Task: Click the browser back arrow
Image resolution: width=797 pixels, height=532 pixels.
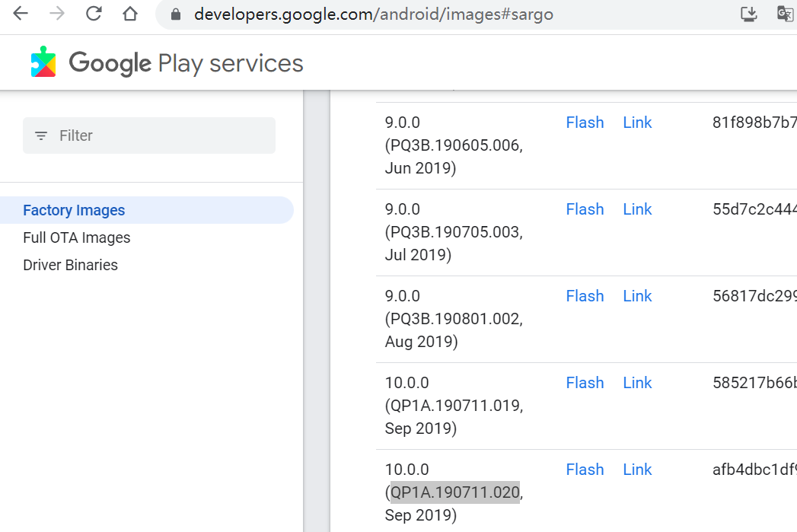Action: (x=21, y=14)
